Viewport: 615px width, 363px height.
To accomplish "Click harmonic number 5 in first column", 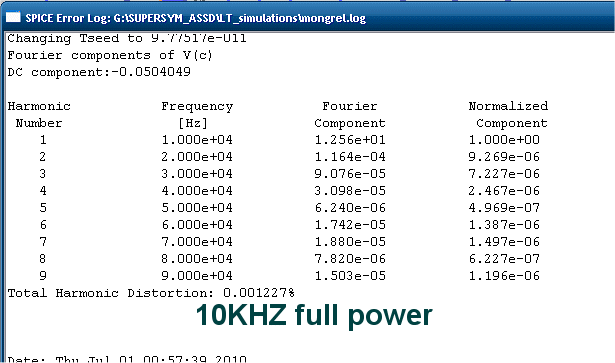I will click(x=43, y=208).
